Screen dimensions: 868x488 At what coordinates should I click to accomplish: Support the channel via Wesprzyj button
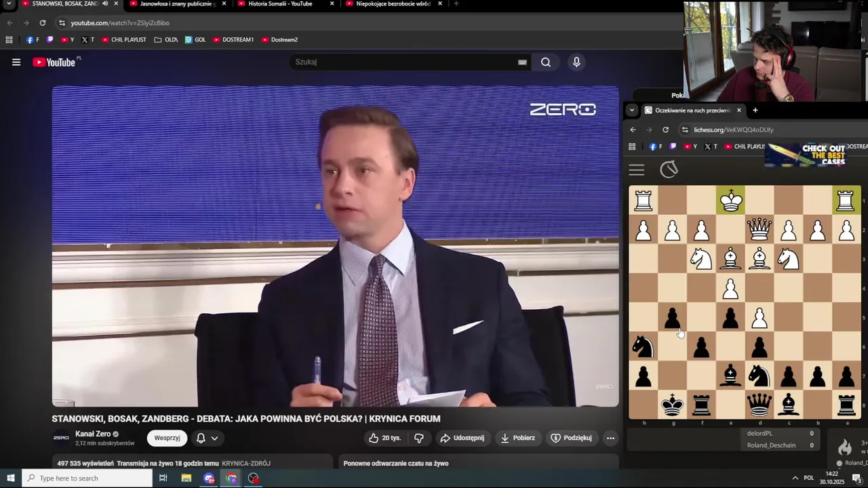pos(167,438)
